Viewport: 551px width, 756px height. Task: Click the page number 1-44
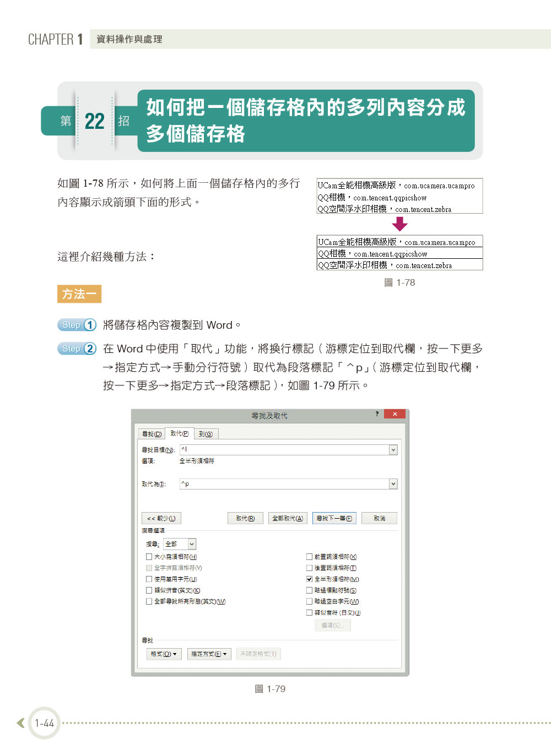point(44,723)
